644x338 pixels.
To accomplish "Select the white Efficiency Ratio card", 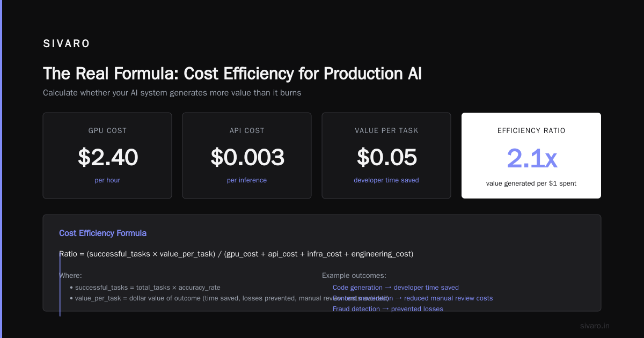I will pyautogui.click(x=531, y=156).
